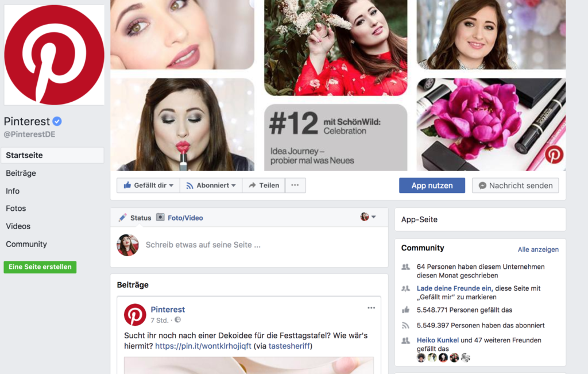Select Community in the left sidebar
This screenshot has width=588, height=374.
click(x=26, y=244)
